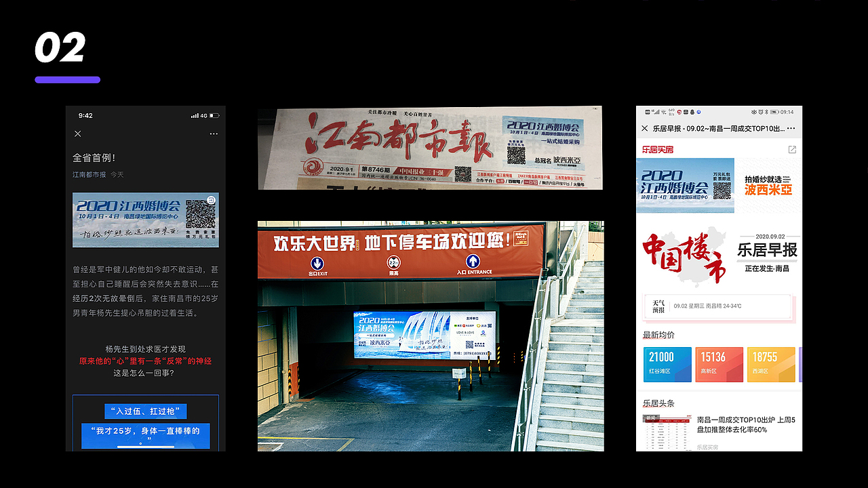Tap the 拍婚纱就选波西米亚 ad

[768, 185]
